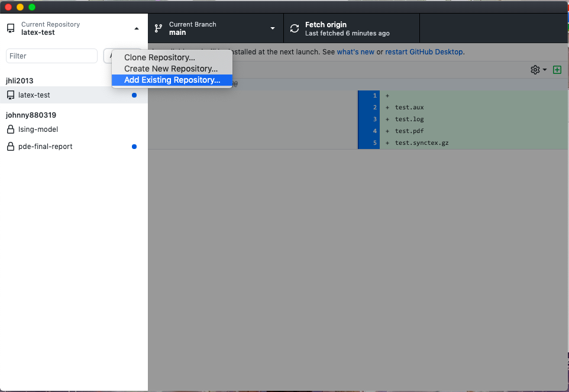The width and height of the screenshot is (569, 392).
Task: Open diff settings gear icon
Action: (x=535, y=70)
